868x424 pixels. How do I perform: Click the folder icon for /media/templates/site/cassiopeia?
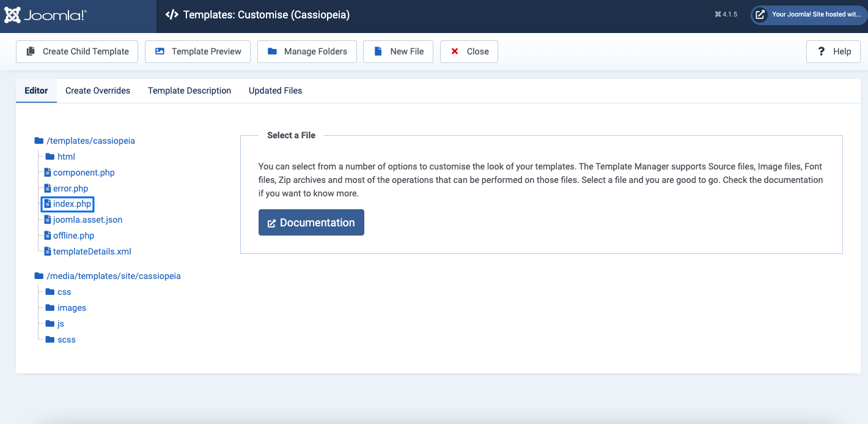[x=39, y=276]
